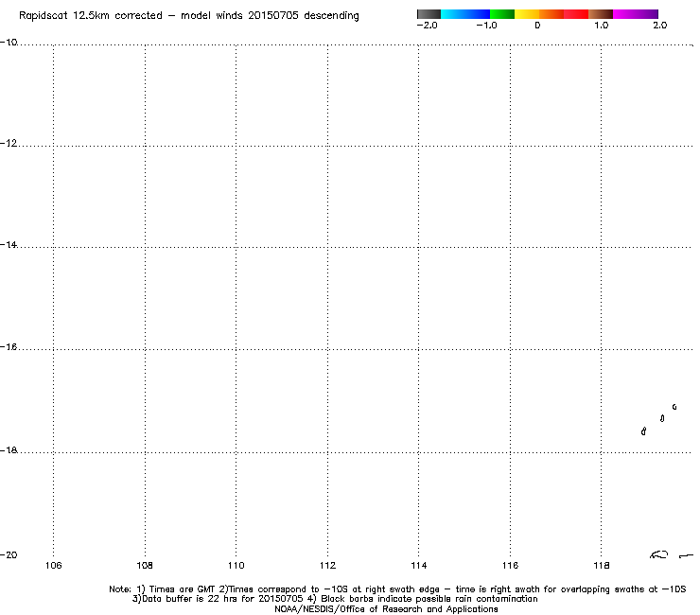Click the longitude label '118'
Image resolution: width=700 pixels, height=615 pixels.
[602, 566]
